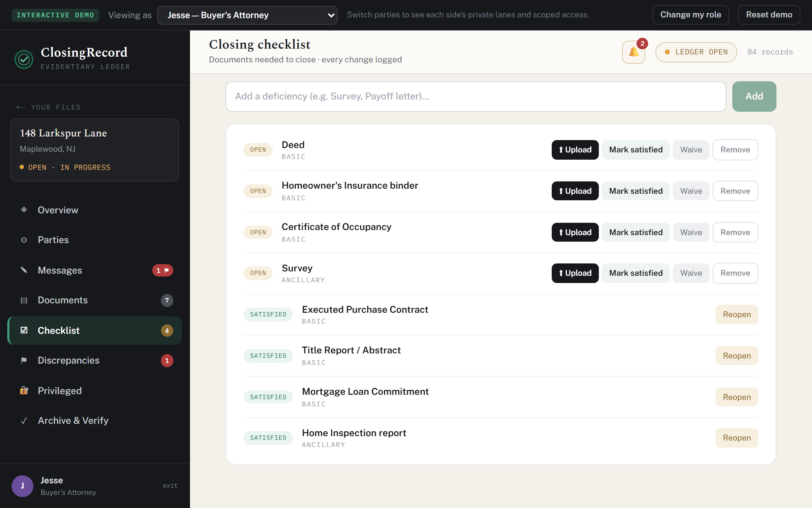Waive the Deed requirement
The height and width of the screenshot is (508, 812).
691,150
